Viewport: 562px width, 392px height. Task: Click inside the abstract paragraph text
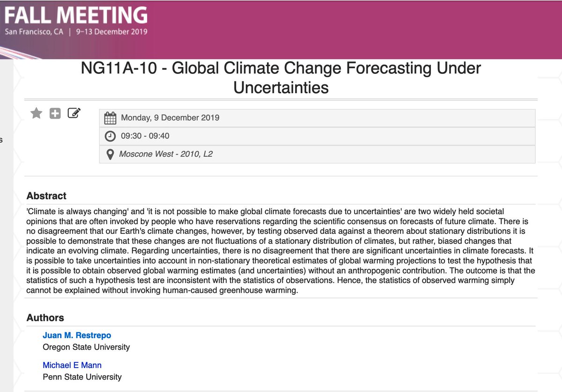coord(281,251)
